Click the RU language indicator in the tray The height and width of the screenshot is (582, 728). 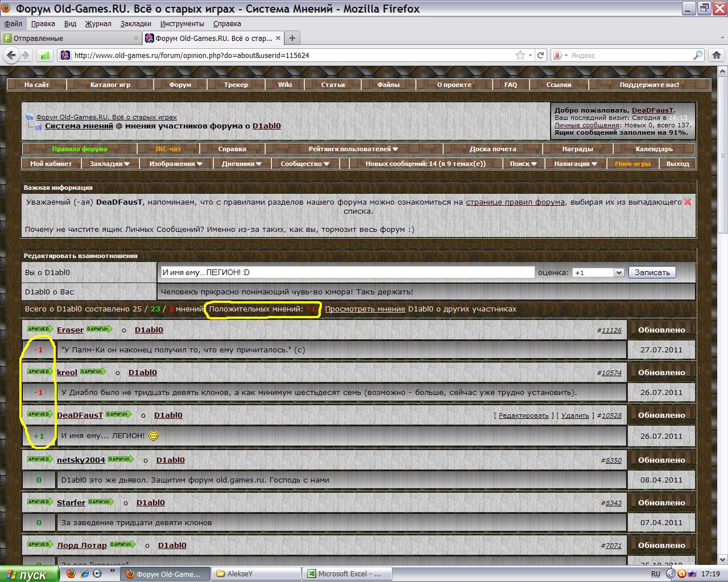656,574
